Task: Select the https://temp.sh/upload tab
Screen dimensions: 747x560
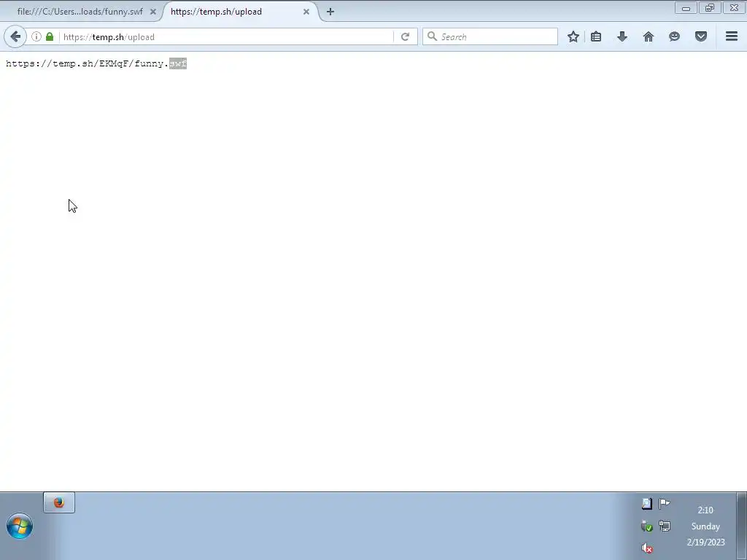Action: pyautogui.click(x=216, y=12)
